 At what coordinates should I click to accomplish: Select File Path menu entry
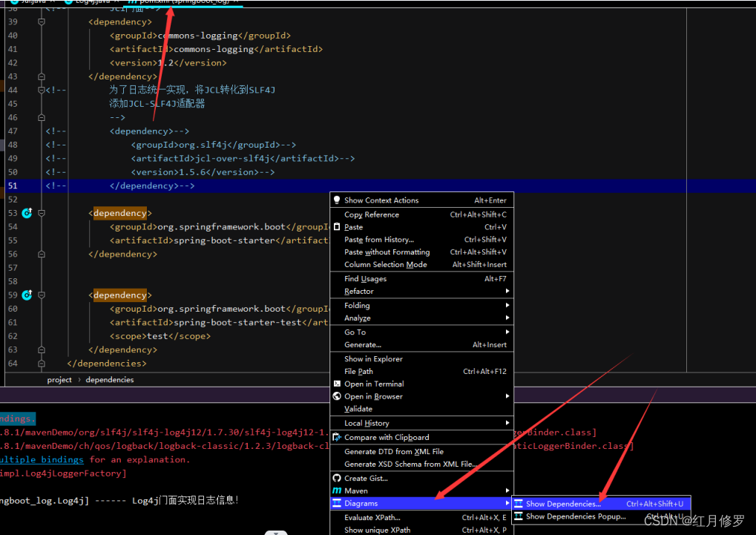pos(422,371)
